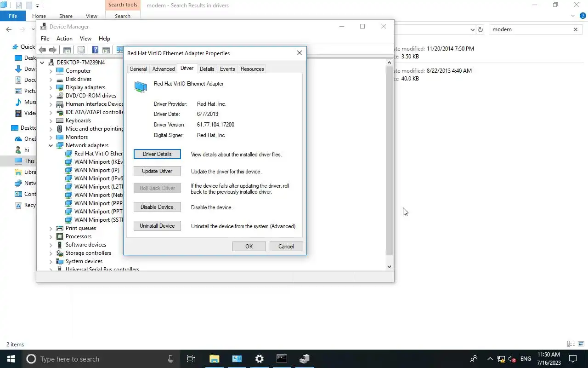Click the muted volume tray icon
The height and width of the screenshot is (368, 588).
[x=512, y=359]
